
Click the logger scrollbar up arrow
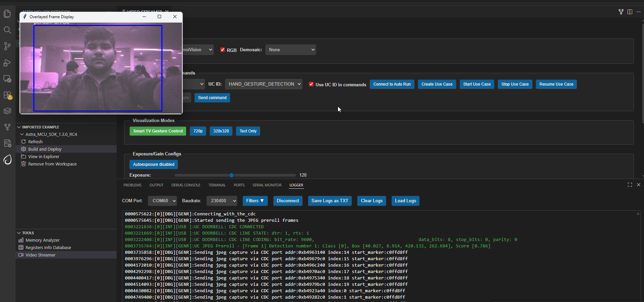638,214
